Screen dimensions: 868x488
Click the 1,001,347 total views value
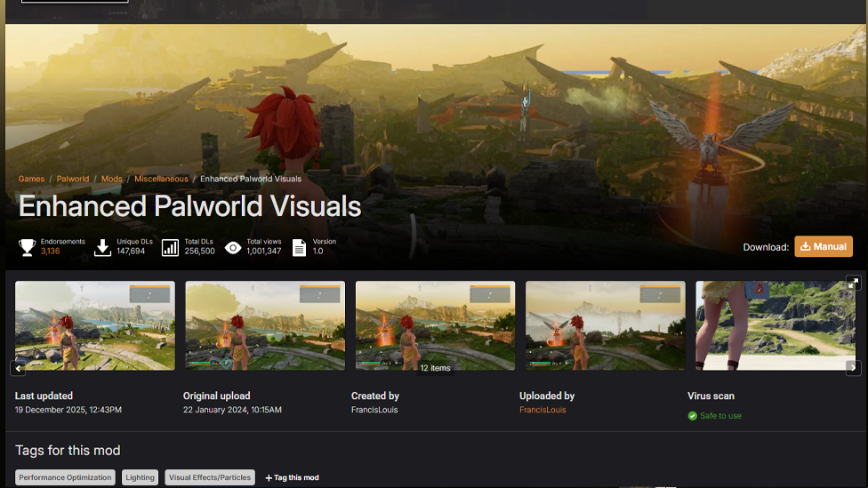pos(263,252)
